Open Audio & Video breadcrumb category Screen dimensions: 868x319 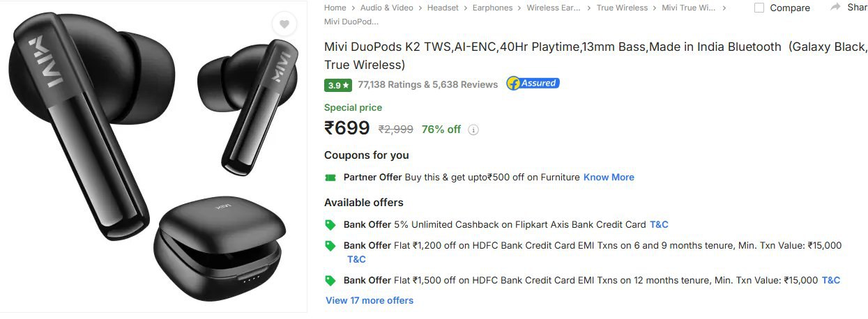pyautogui.click(x=386, y=8)
